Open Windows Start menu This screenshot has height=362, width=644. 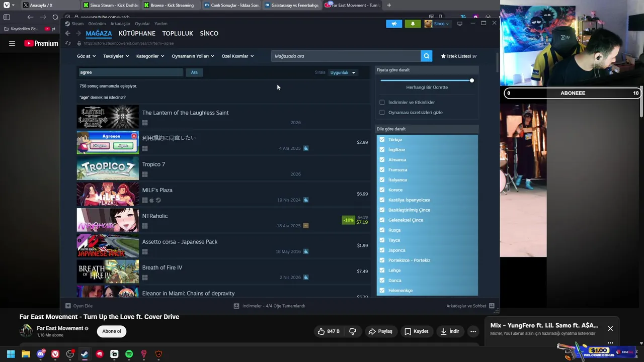tap(11, 354)
